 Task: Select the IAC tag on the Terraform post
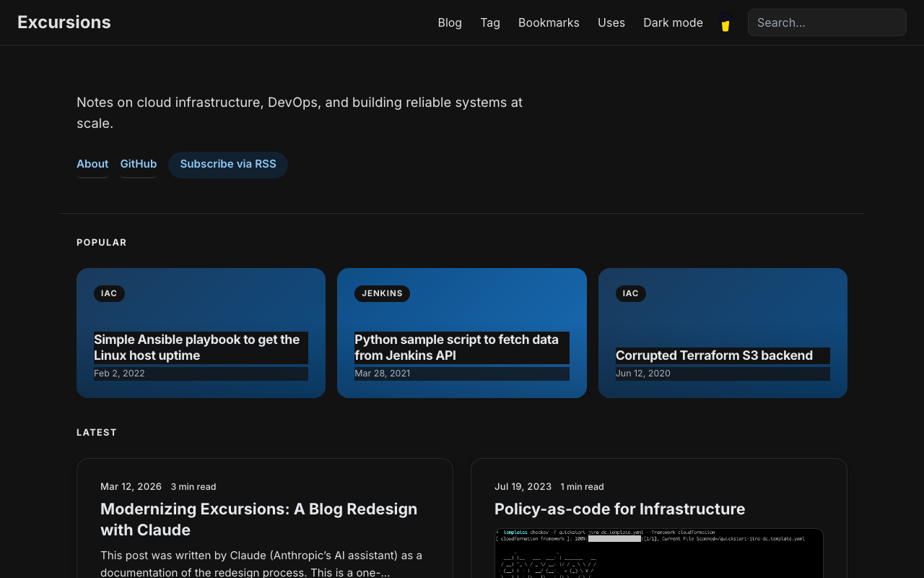point(630,293)
